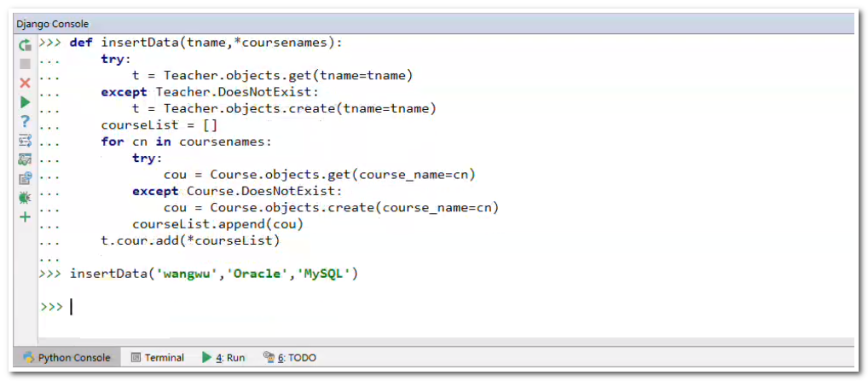Click the gray Stop console square
Viewport: 868px width, 381px height.
[x=25, y=64]
